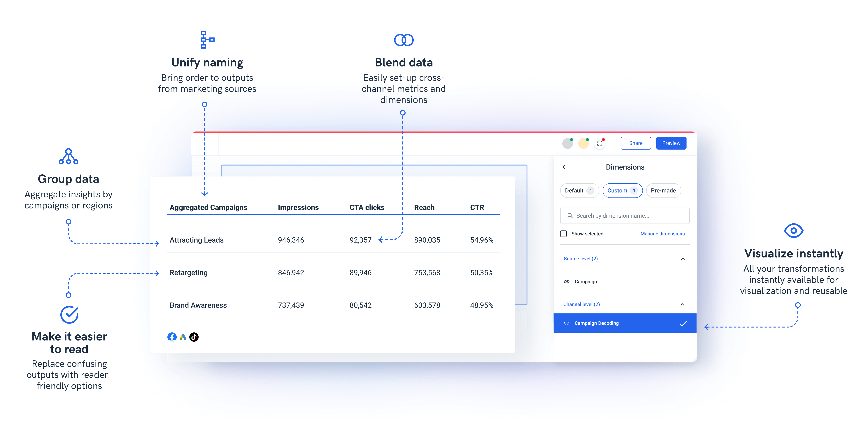Select the Custom dimensions tab
This screenshot has height=421, width=868.
pos(622,190)
